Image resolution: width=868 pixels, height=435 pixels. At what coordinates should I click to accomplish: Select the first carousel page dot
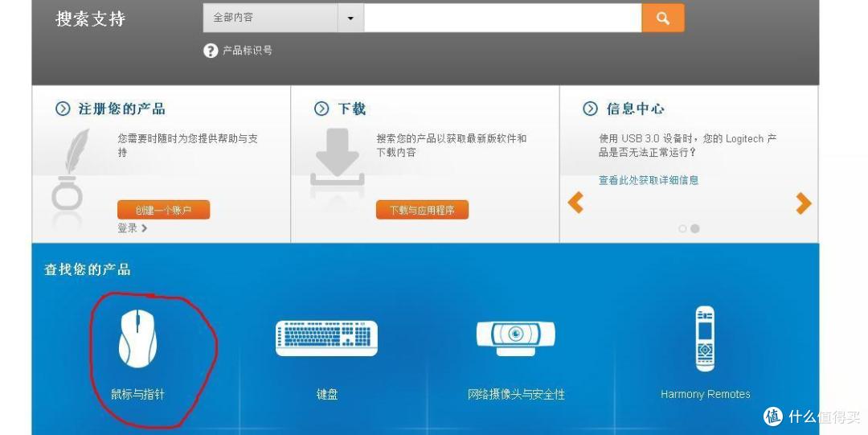682,228
